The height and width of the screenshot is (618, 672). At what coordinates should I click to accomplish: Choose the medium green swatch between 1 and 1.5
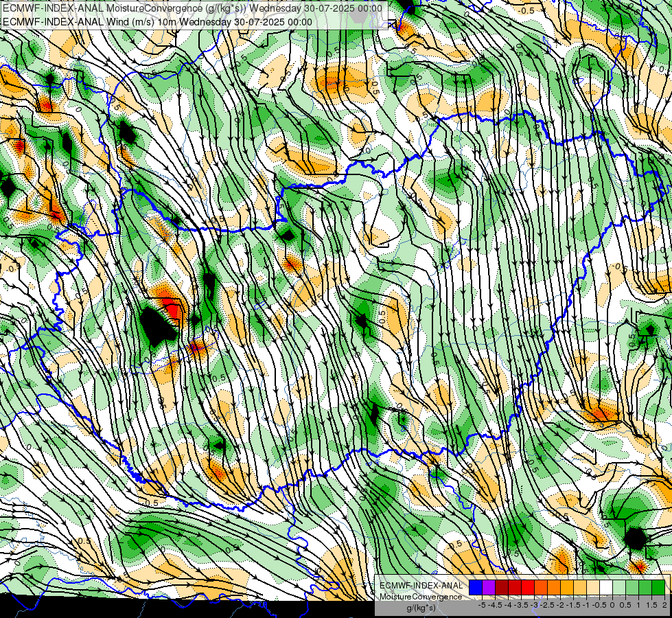point(645,587)
